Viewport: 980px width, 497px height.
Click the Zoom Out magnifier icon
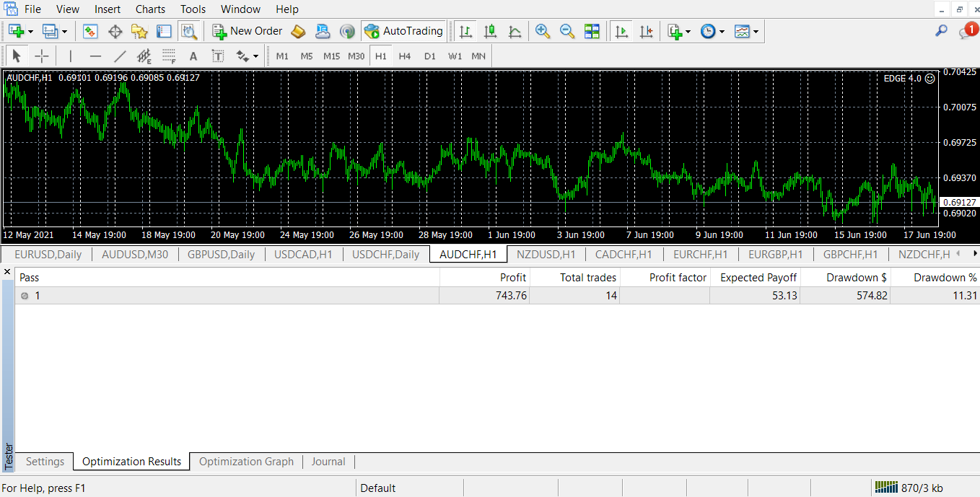(567, 31)
